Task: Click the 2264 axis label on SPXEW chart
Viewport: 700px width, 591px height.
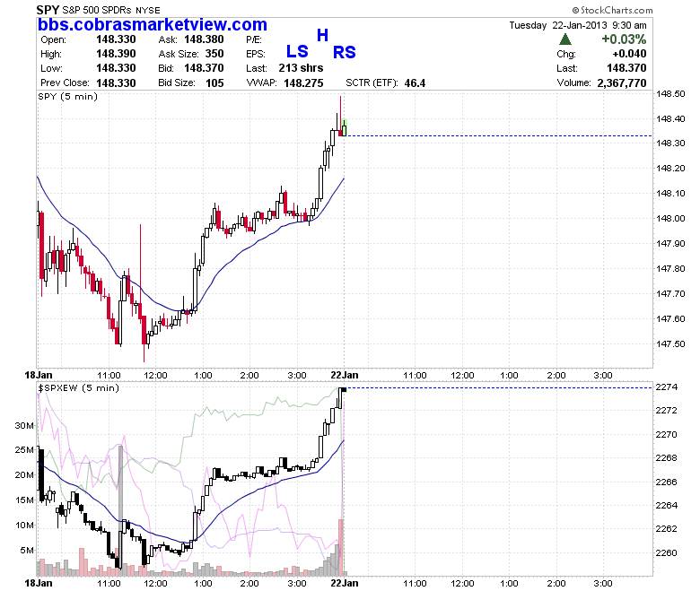Action: (x=667, y=506)
